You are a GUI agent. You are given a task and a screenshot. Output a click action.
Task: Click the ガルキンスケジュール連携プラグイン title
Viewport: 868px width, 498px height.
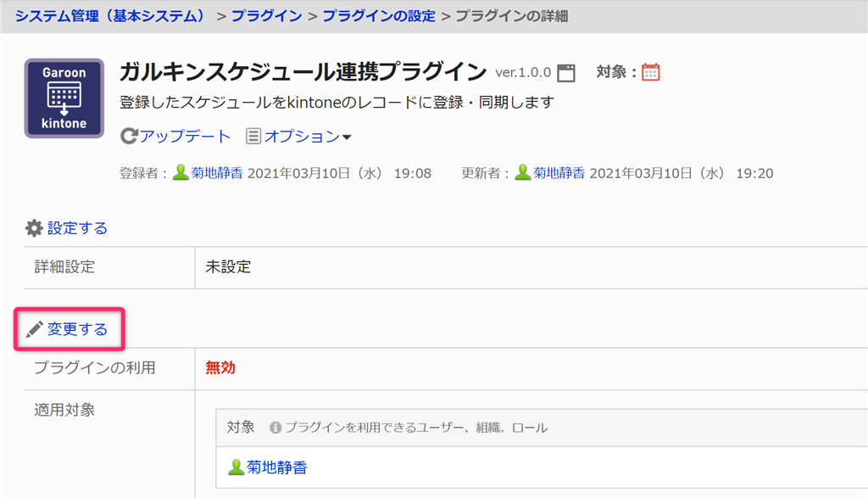tap(303, 71)
